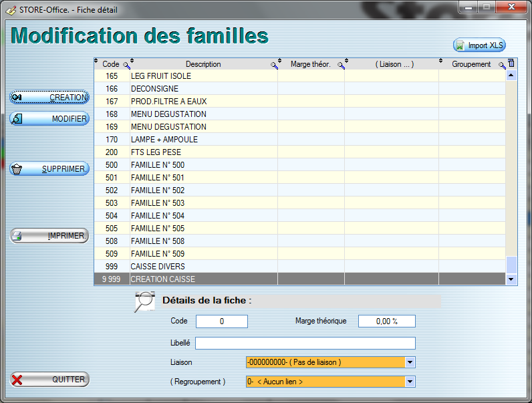Expand the Liaison dropdown

click(410, 362)
